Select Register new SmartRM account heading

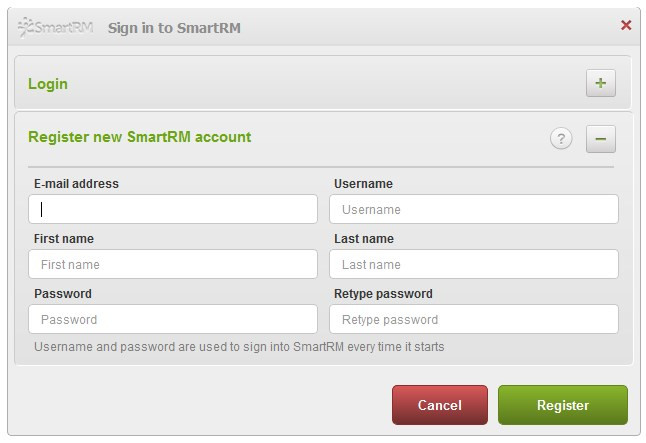pyautogui.click(x=139, y=137)
